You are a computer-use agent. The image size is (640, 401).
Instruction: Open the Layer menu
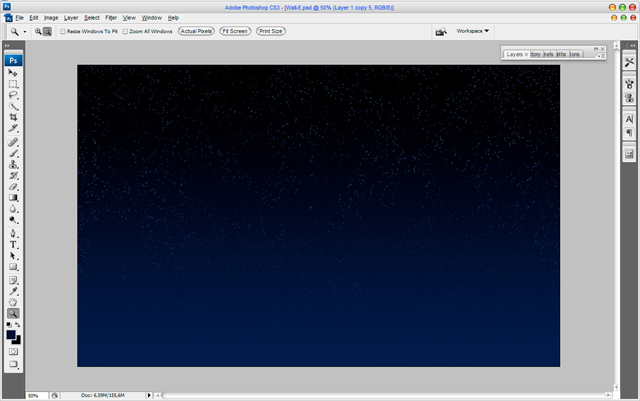[x=71, y=18]
